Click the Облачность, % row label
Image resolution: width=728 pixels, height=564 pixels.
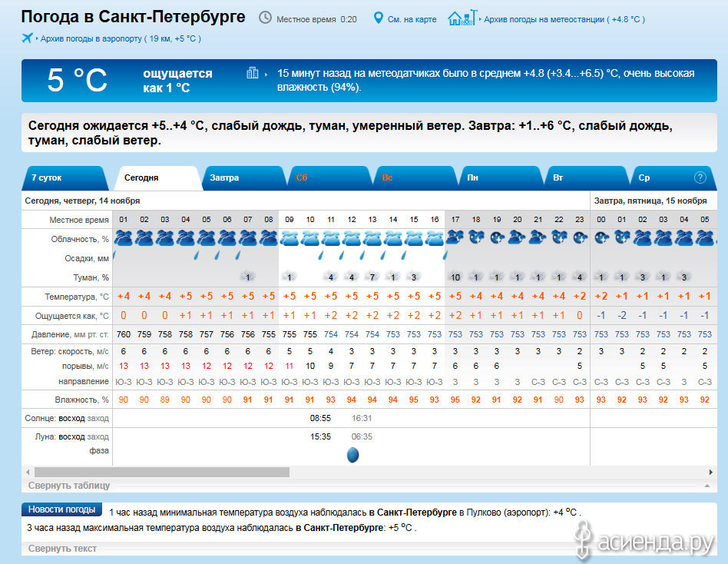pyautogui.click(x=80, y=239)
